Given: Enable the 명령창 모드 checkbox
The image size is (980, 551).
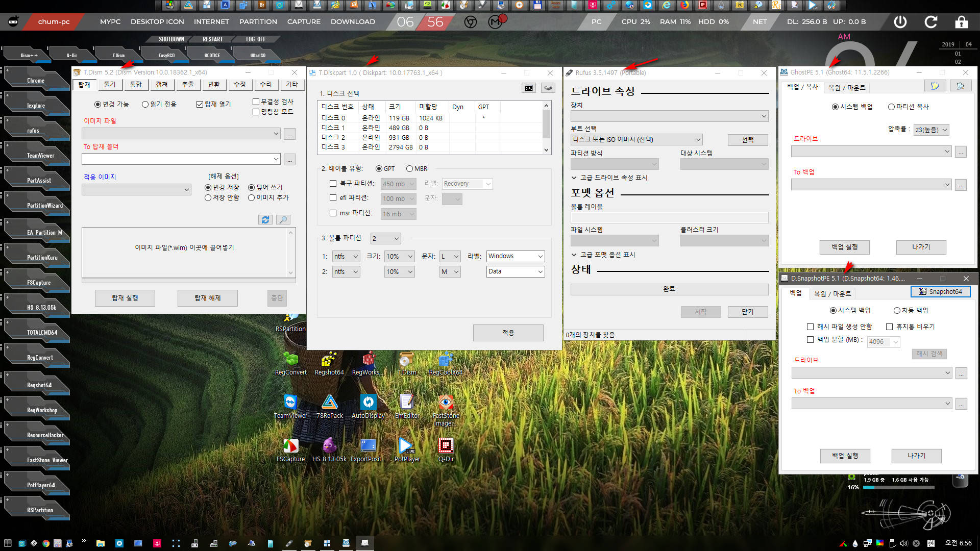Looking at the screenshot, I should pyautogui.click(x=273, y=112).
